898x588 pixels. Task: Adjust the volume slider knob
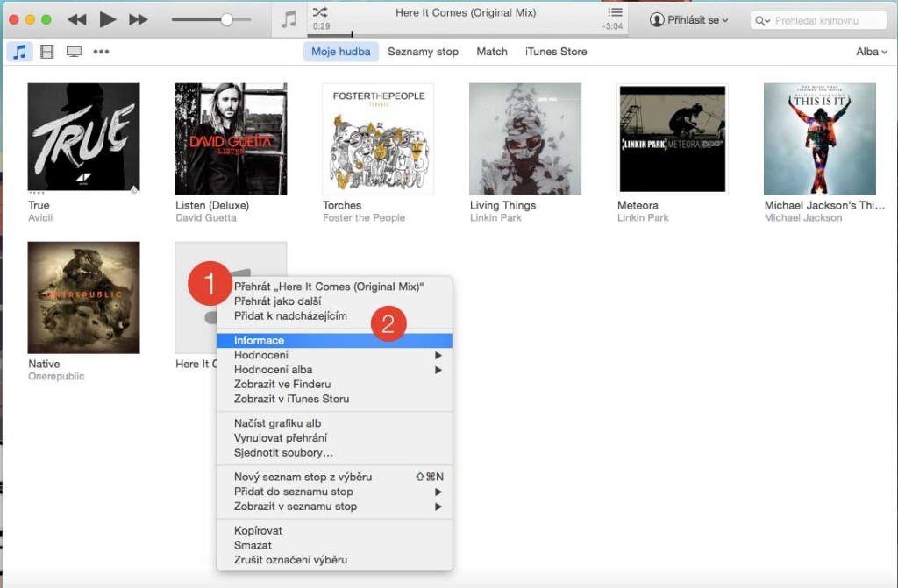point(227,19)
